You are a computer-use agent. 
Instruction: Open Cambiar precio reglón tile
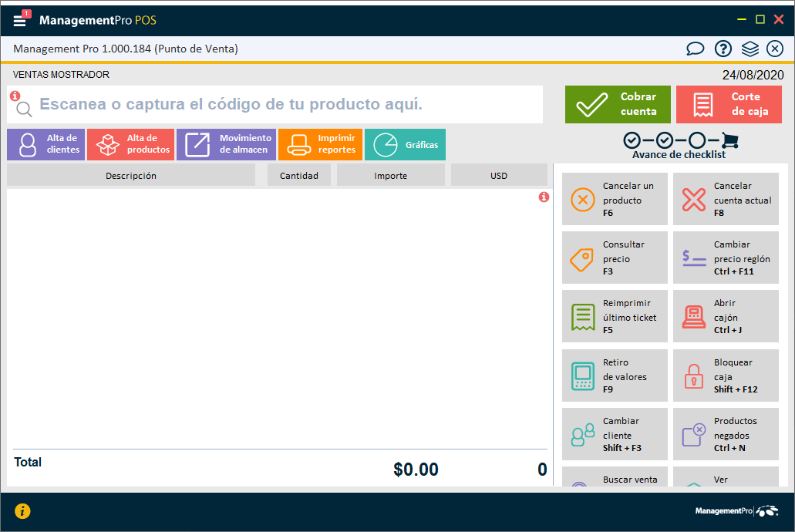coord(726,258)
